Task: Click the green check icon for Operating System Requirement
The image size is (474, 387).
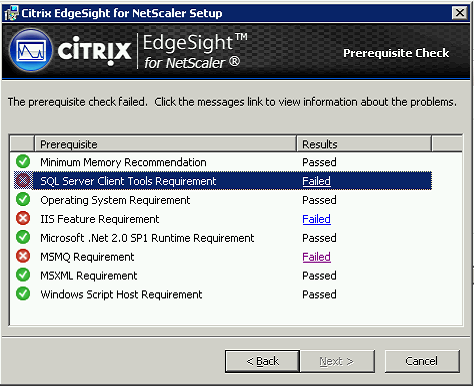Action: click(23, 200)
